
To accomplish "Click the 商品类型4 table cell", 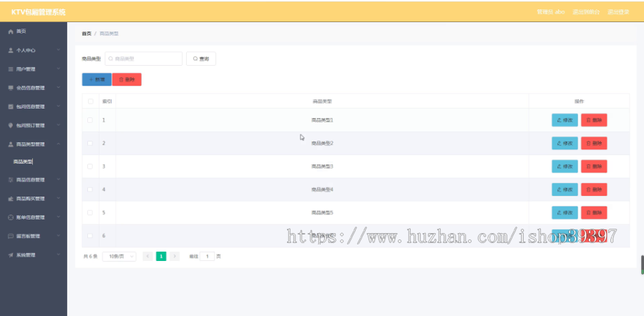I will click(x=323, y=189).
